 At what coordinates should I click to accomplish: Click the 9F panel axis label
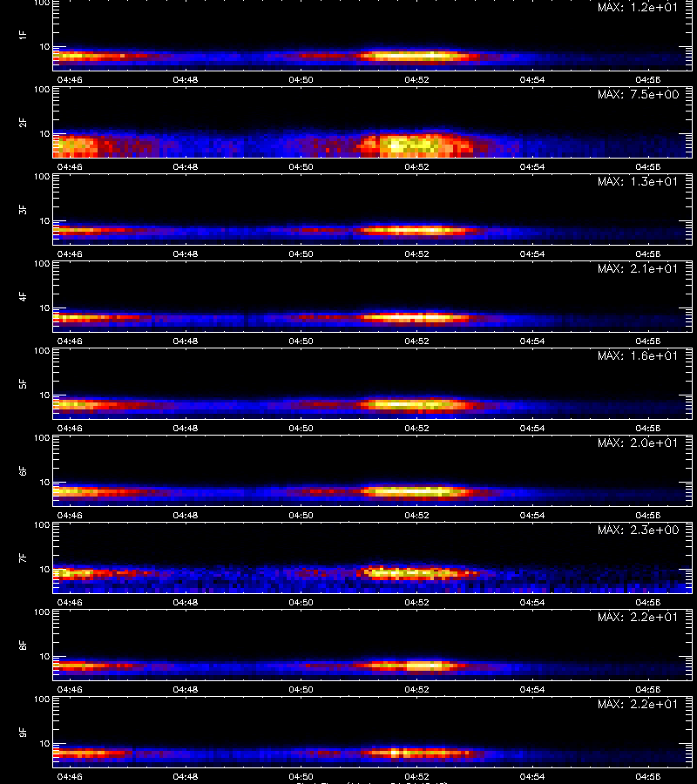[x=23, y=732]
